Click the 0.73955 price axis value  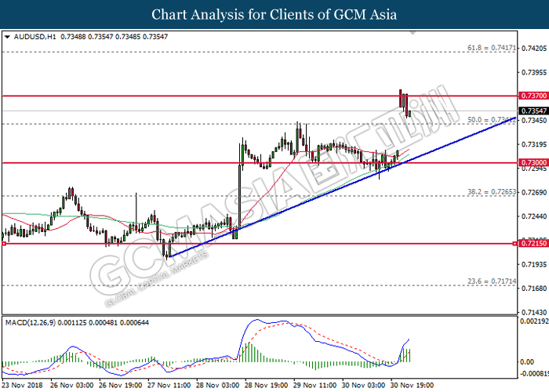point(534,72)
